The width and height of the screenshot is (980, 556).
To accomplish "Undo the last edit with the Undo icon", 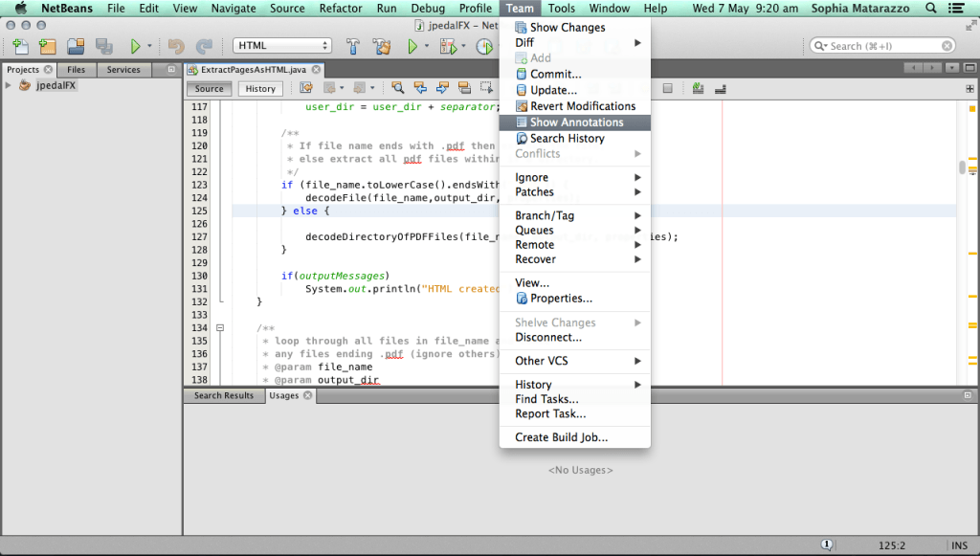I will coord(175,45).
